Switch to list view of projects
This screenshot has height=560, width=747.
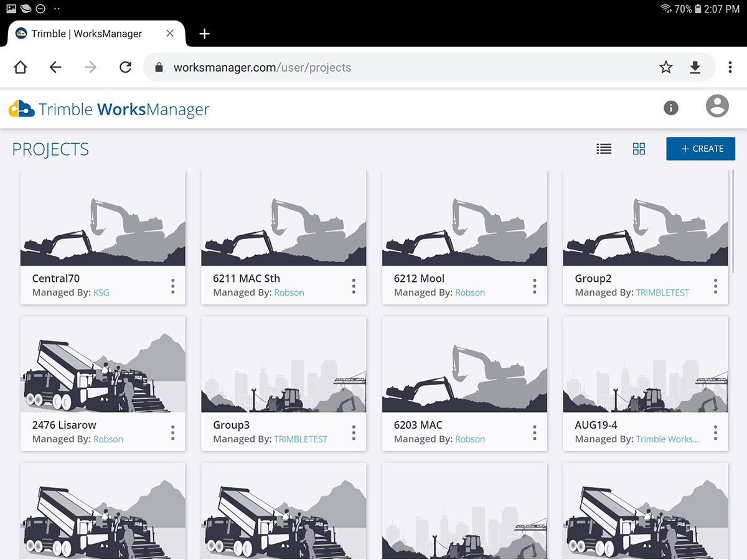pos(604,149)
